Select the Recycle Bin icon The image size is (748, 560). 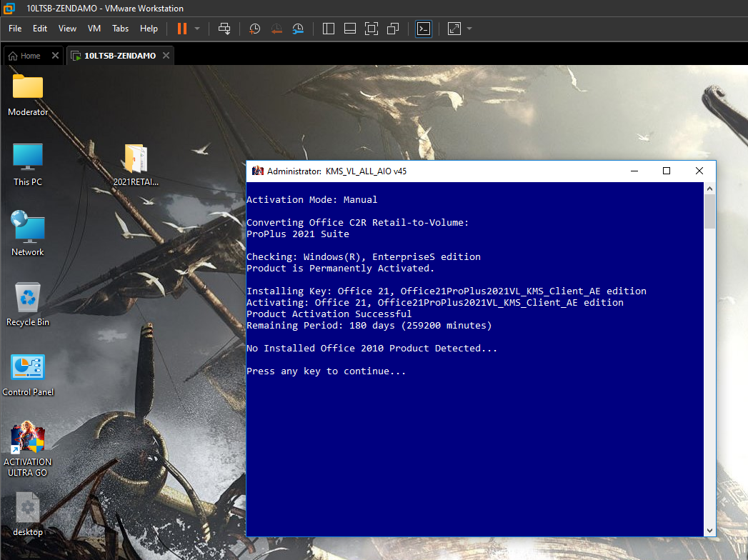coord(28,304)
